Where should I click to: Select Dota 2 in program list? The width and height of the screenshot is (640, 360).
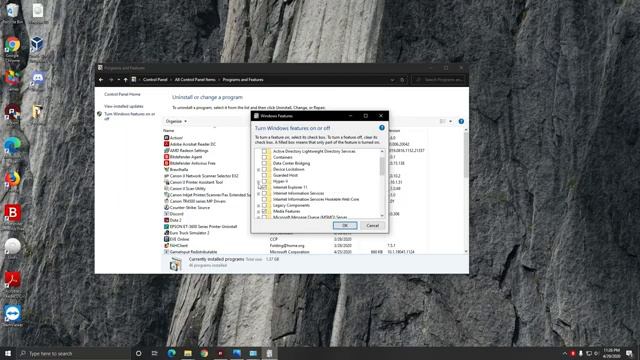pos(176,220)
